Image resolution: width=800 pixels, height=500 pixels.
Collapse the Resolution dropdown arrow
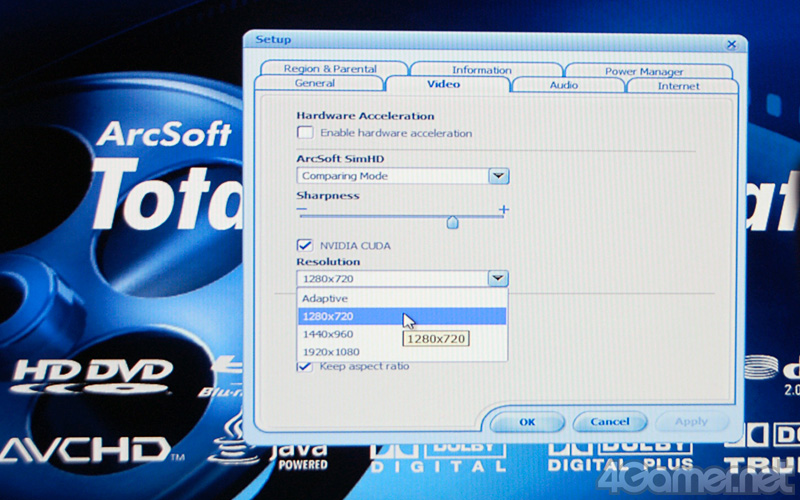[x=498, y=279]
